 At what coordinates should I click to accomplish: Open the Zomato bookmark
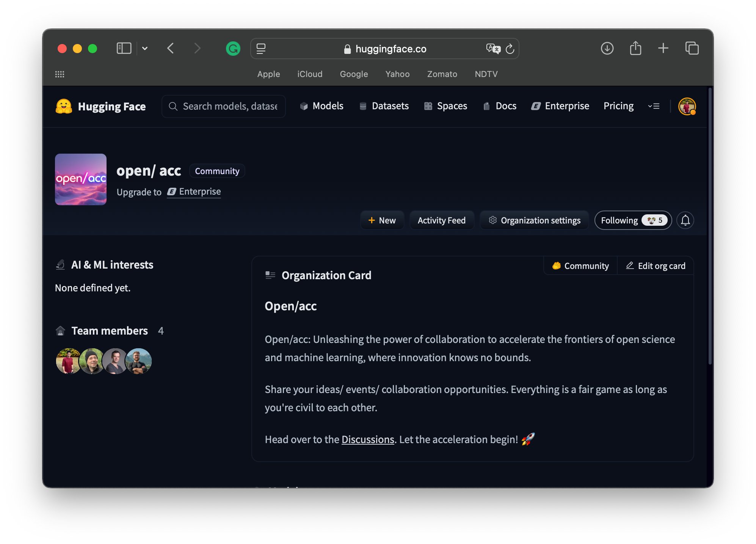(442, 74)
